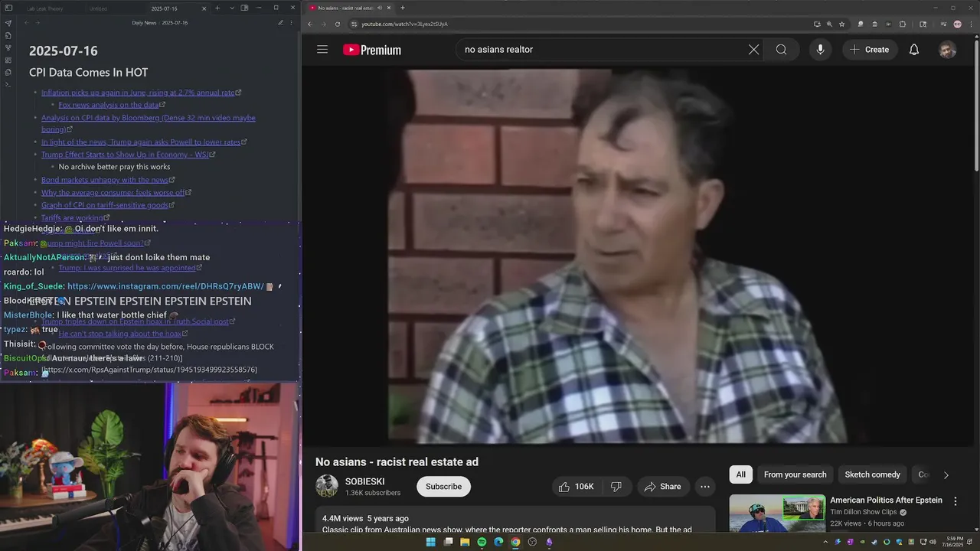Close the 2025-07-16 note tab
Viewport: 980px width, 551px height.
(204, 8)
